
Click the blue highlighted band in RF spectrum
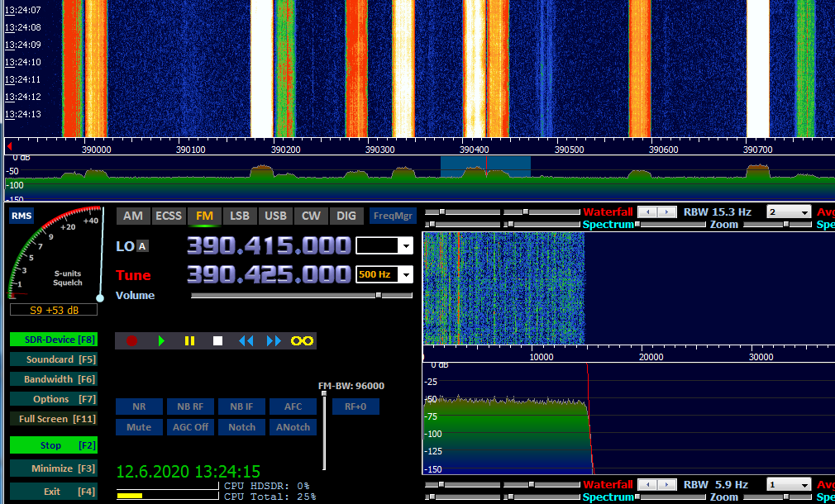tap(485, 167)
